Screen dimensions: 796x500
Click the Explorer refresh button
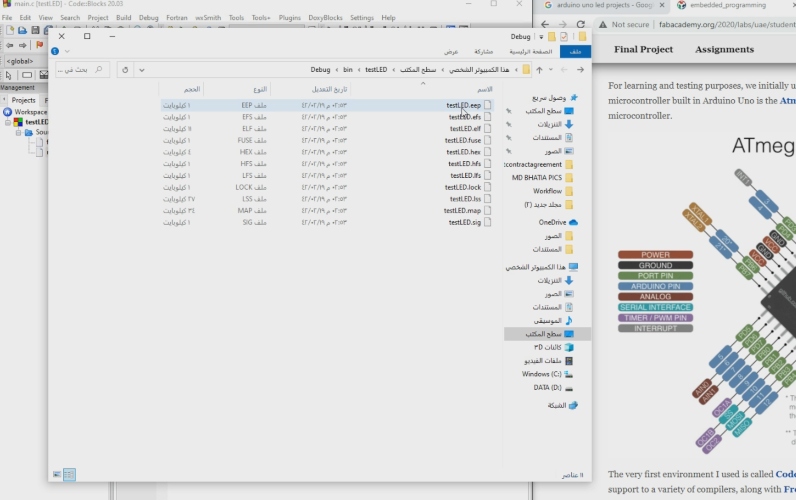coord(125,70)
